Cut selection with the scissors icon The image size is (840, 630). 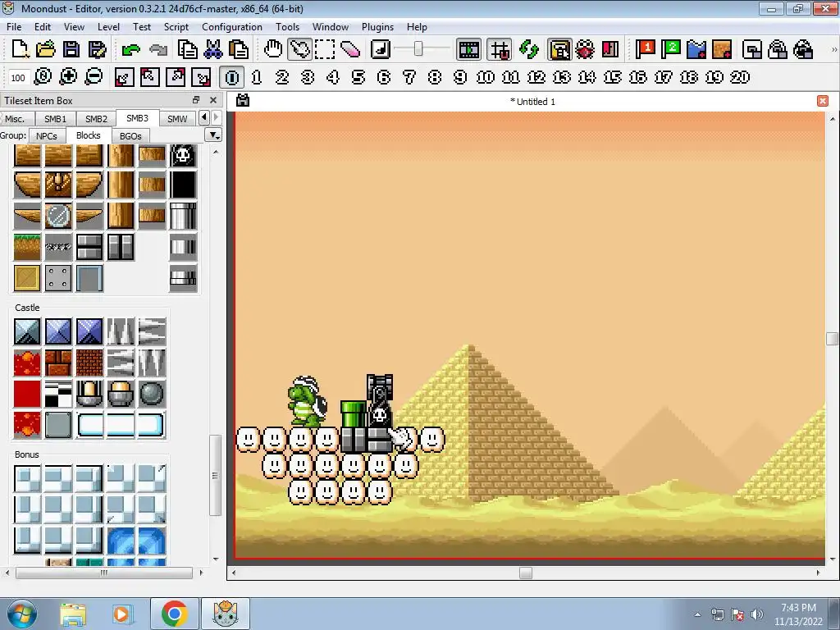[x=212, y=49]
